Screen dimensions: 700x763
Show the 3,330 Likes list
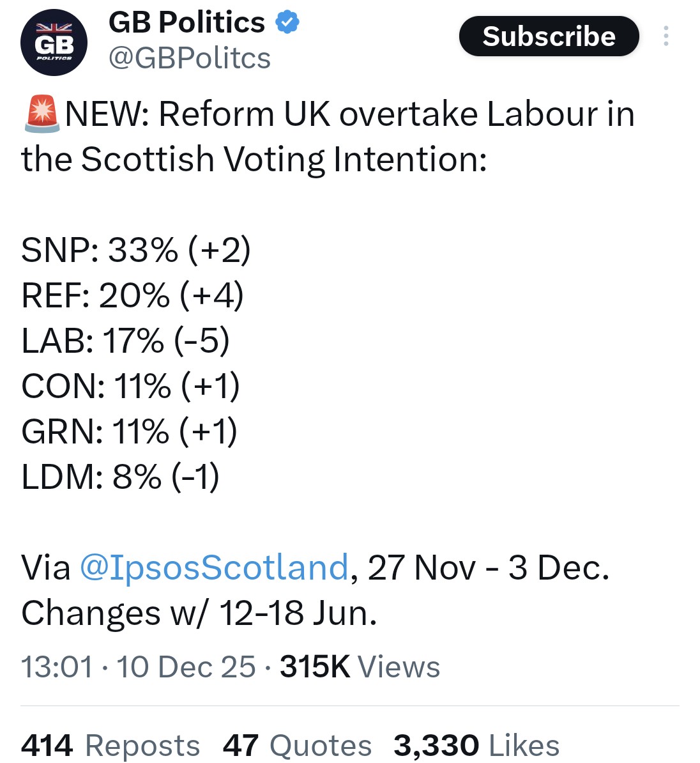pos(476,745)
